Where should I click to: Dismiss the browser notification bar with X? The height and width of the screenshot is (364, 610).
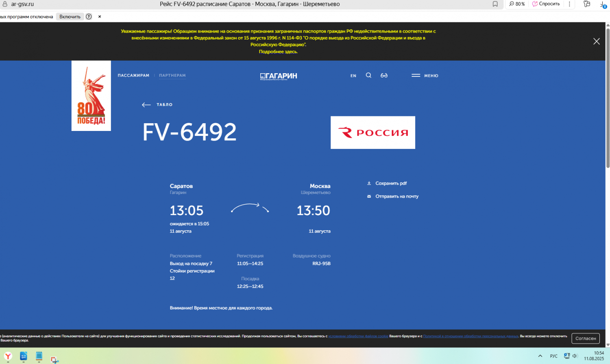click(x=100, y=17)
